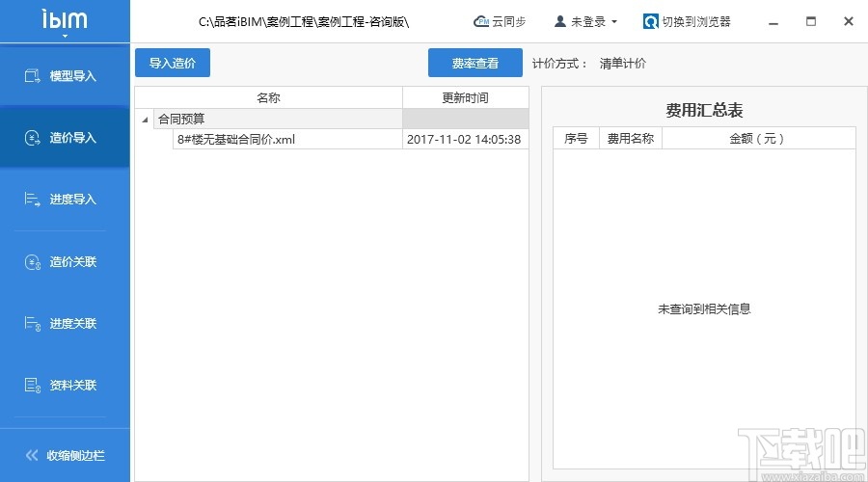The width and height of the screenshot is (868, 482).
Task: Click the 造价关联 cost link icon
Action: pos(32,262)
